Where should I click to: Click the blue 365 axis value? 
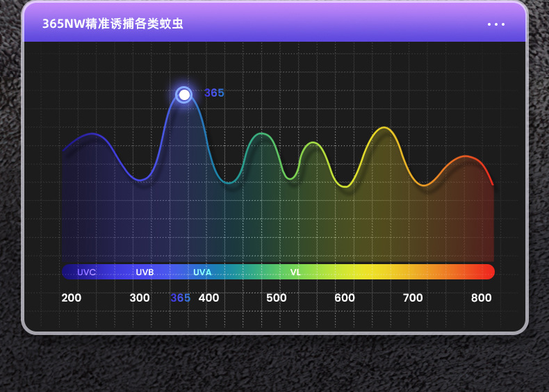(x=180, y=297)
